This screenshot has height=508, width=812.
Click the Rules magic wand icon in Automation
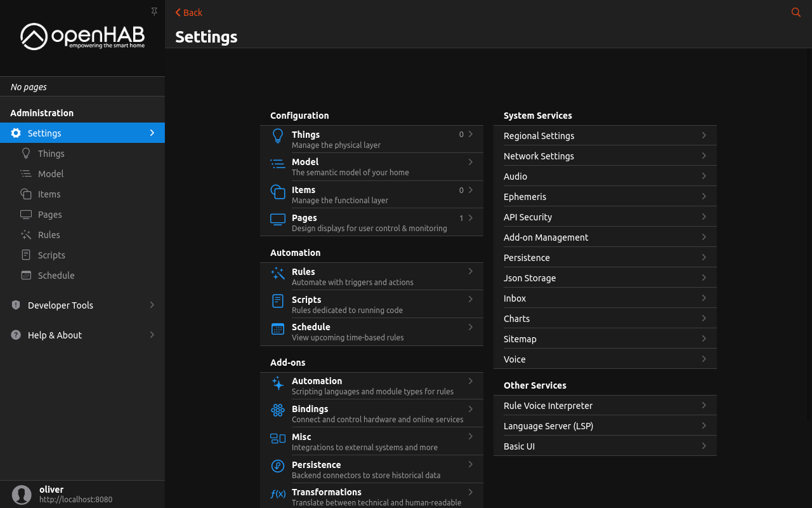tap(278, 273)
